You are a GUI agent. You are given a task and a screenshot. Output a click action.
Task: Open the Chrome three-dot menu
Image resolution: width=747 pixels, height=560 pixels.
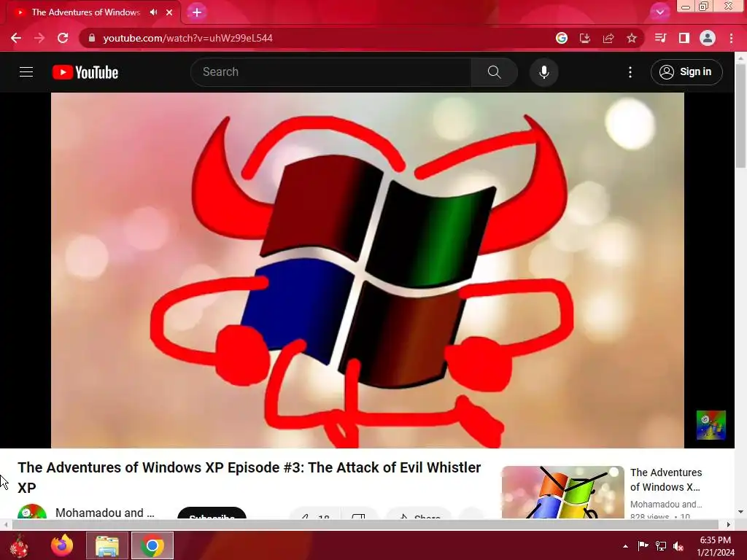point(731,38)
